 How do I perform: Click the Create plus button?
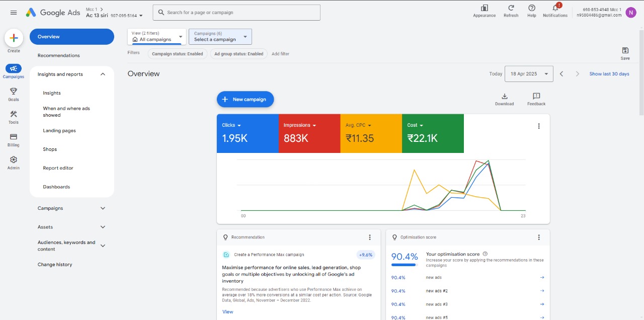(x=14, y=38)
